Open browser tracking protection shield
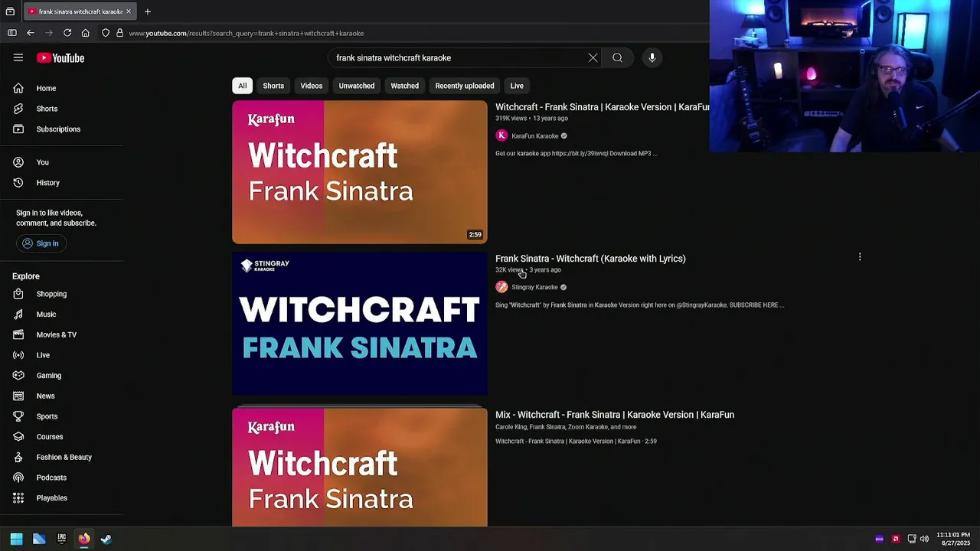 [106, 33]
